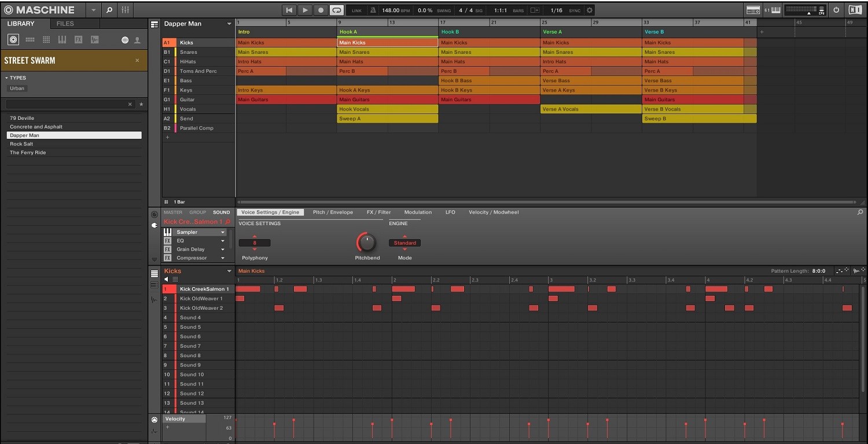Click the NI logo in header
Image resolution: width=868 pixels, height=444 pixels.
855,10
